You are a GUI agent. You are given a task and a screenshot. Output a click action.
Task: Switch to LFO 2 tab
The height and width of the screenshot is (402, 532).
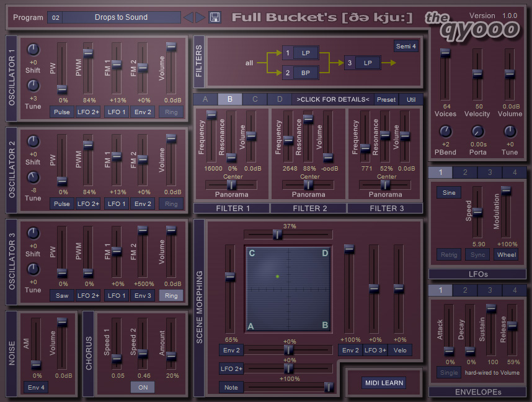465,172
